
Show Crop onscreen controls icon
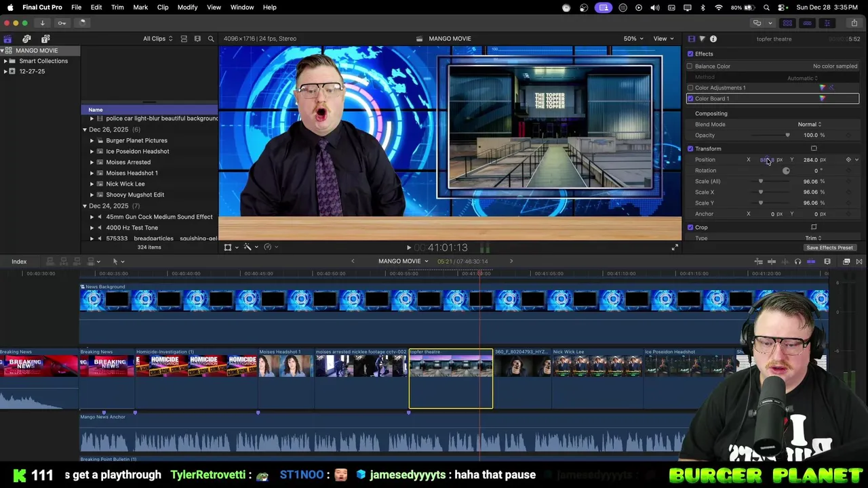pyautogui.click(x=814, y=227)
